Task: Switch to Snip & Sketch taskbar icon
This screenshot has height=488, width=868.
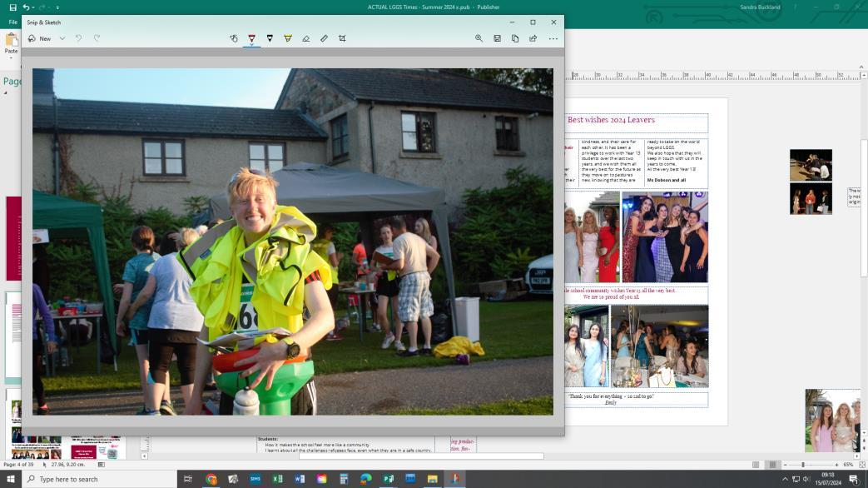Action: 454,479
